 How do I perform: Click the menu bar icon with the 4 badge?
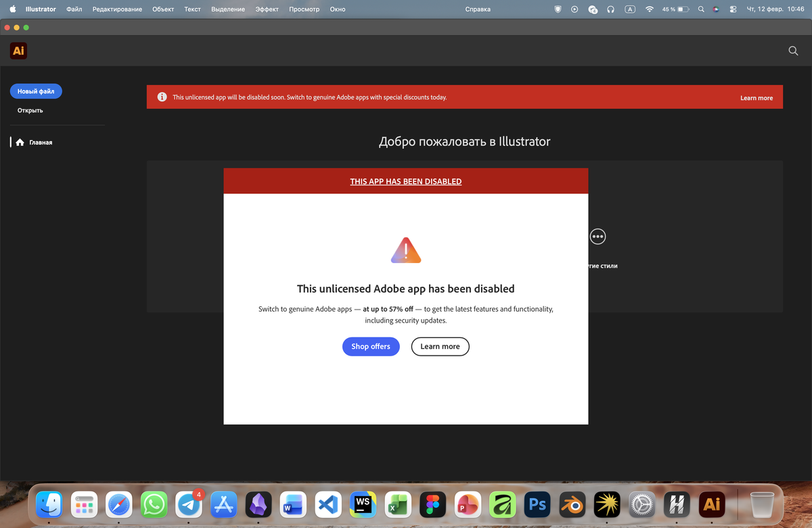(x=593, y=9)
